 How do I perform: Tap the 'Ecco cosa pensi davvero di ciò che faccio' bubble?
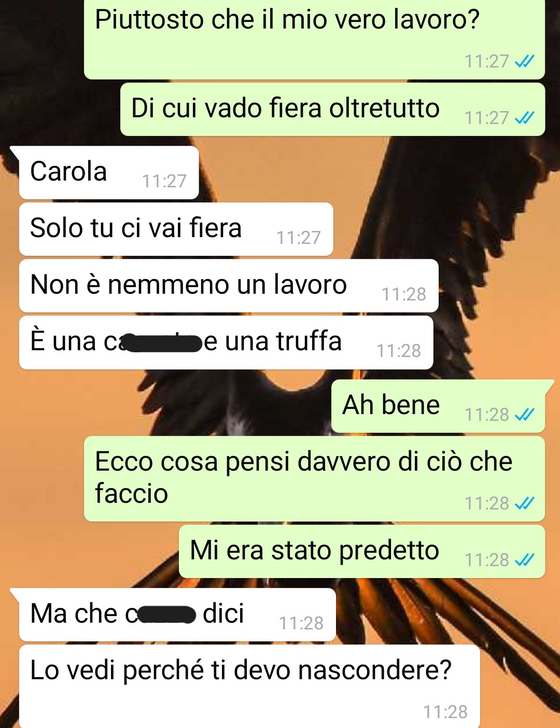[x=314, y=479]
